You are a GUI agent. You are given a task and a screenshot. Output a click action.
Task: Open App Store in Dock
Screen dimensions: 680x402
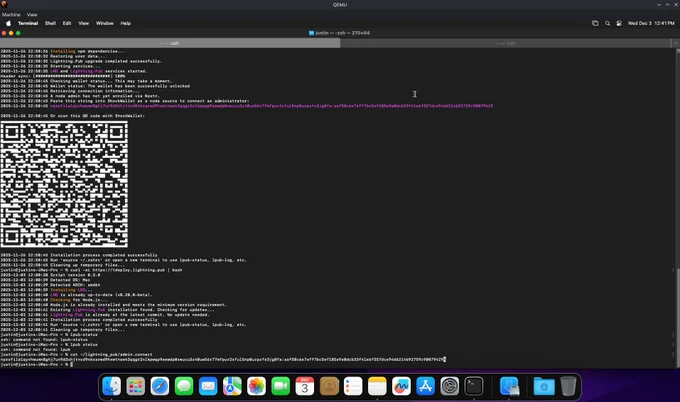(425, 386)
